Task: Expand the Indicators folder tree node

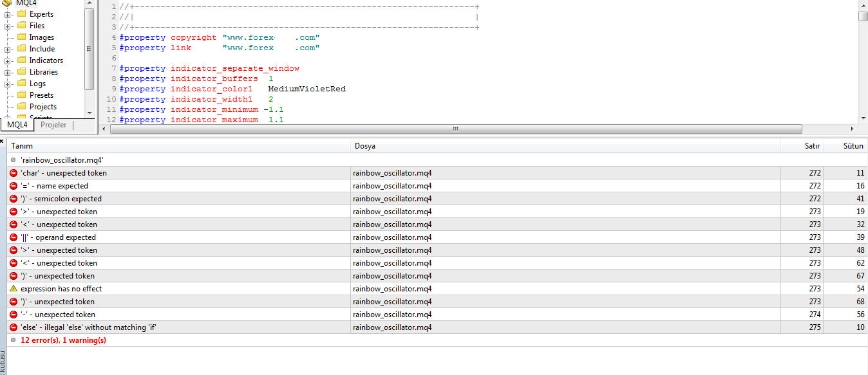Action: 8,60
